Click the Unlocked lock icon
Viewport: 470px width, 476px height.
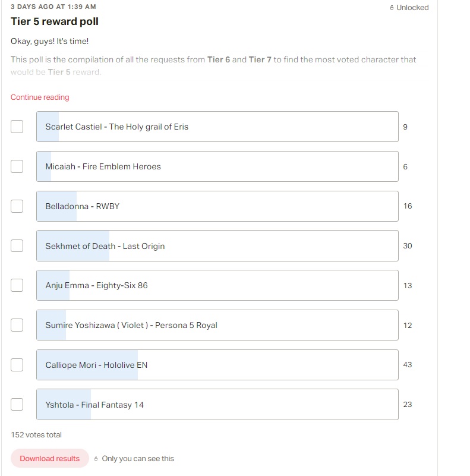coord(392,8)
